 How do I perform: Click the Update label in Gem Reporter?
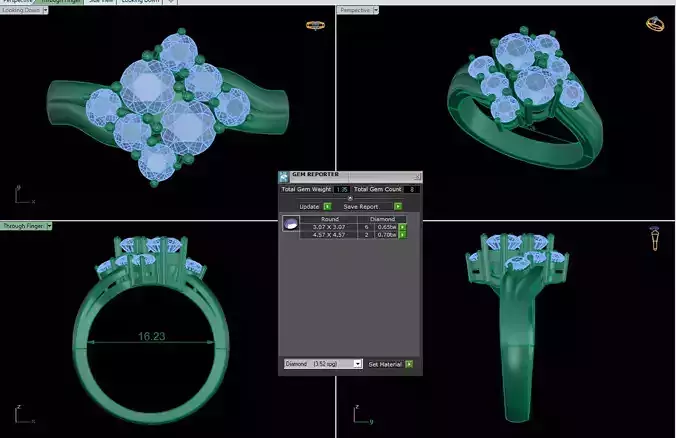point(309,206)
